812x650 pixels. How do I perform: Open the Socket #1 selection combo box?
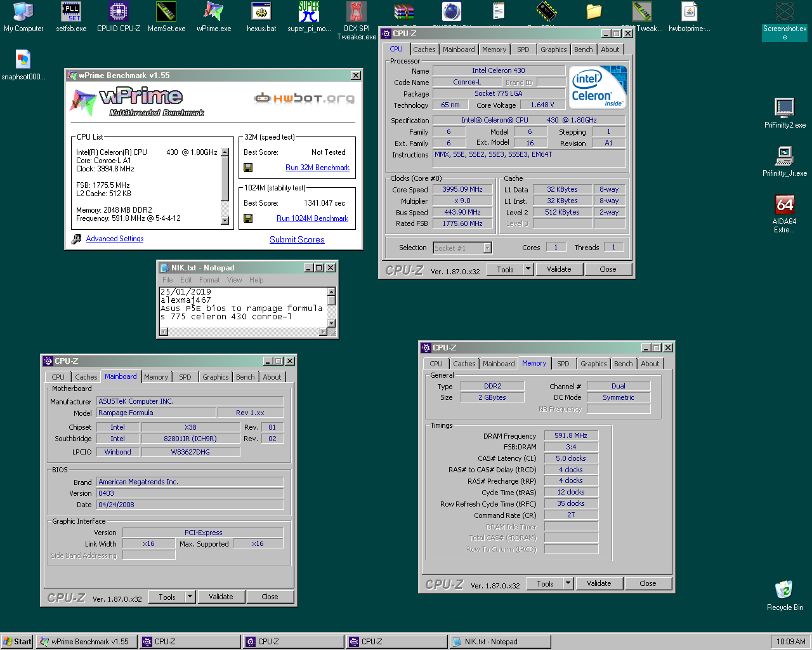tap(462, 248)
